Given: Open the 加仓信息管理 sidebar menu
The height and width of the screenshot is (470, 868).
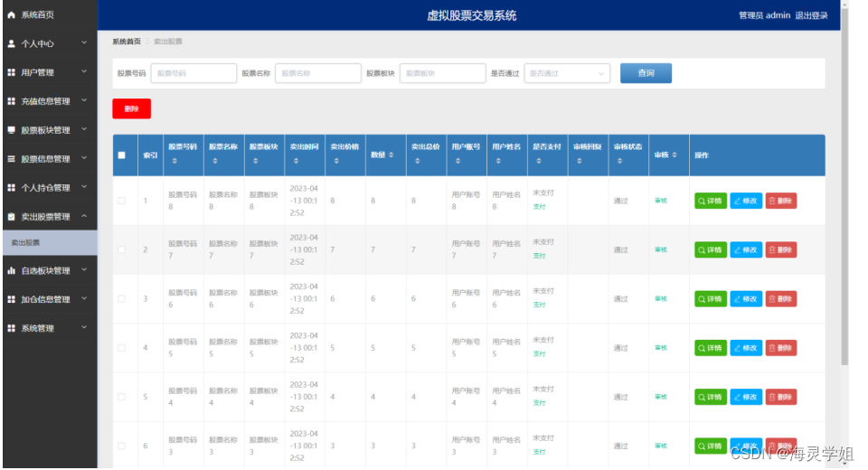Looking at the screenshot, I should pos(50,299).
